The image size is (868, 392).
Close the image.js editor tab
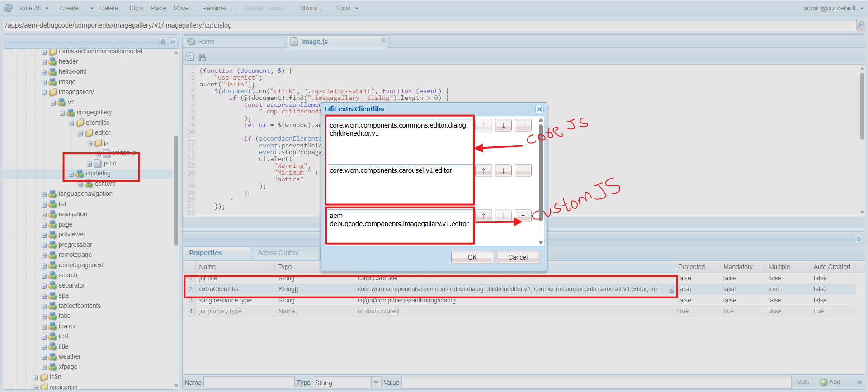(x=383, y=40)
